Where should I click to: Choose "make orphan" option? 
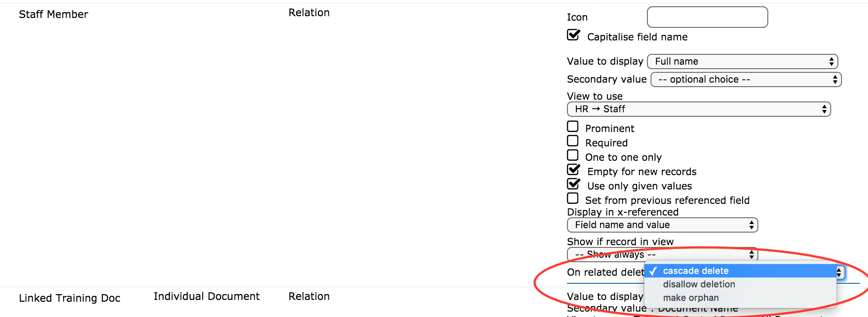click(691, 297)
